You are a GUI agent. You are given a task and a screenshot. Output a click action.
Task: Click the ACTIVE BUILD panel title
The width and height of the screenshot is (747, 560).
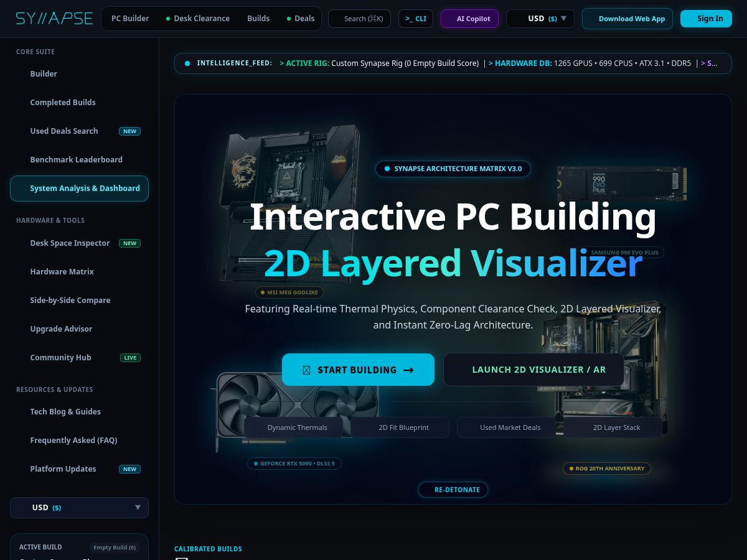tap(40, 548)
